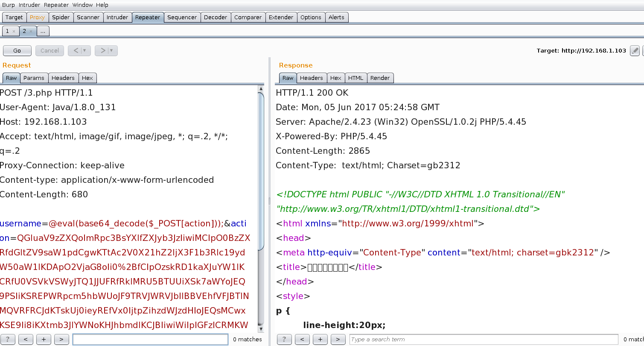Image resolution: width=644 pixels, height=346 pixels.
Task: Switch to the Repeater tool tab
Action: pos(148,18)
